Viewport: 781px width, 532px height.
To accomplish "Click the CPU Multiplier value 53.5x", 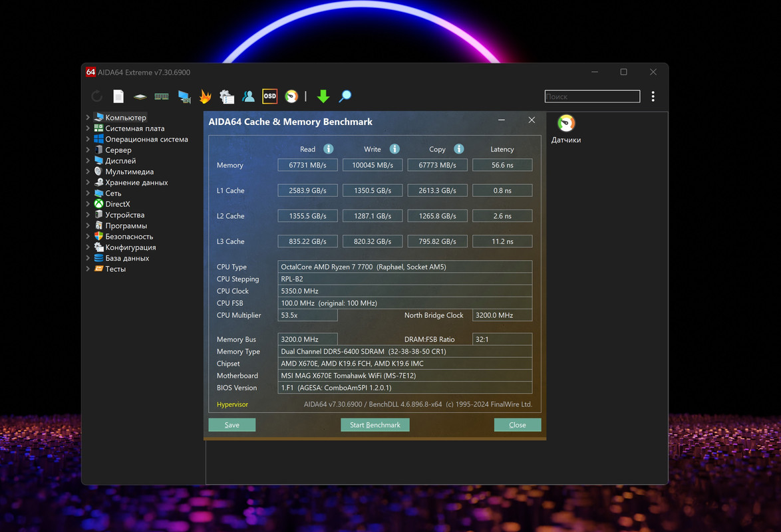I will pyautogui.click(x=307, y=315).
